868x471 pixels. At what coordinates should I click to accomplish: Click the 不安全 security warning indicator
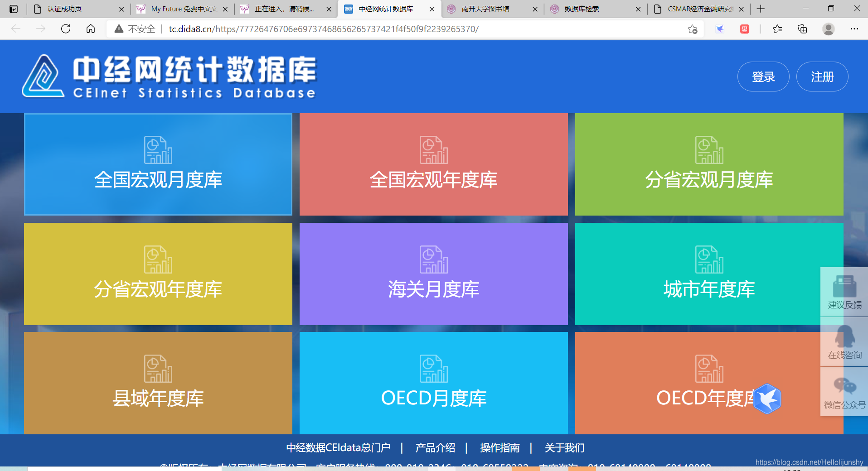tap(135, 29)
